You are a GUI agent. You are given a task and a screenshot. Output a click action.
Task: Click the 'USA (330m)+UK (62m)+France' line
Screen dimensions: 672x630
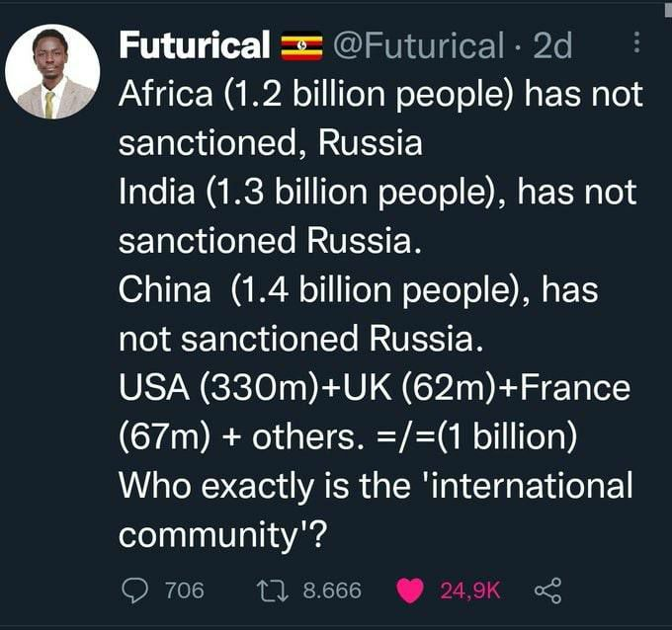click(x=374, y=387)
